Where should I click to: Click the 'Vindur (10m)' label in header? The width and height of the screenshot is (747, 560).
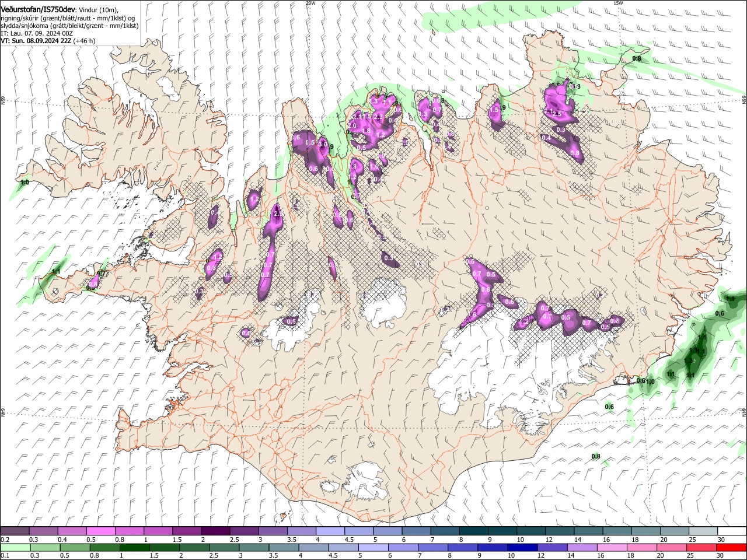pyautogui.click(x=98, y=10)
